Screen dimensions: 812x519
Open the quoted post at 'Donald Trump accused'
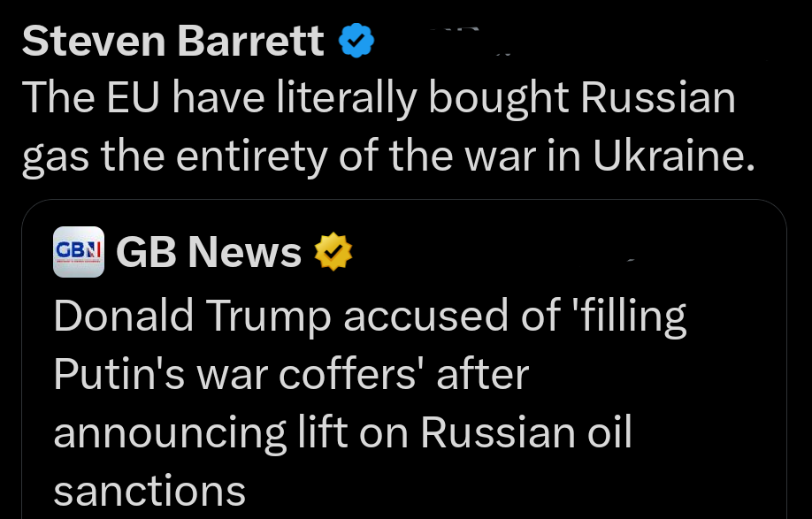370,317
